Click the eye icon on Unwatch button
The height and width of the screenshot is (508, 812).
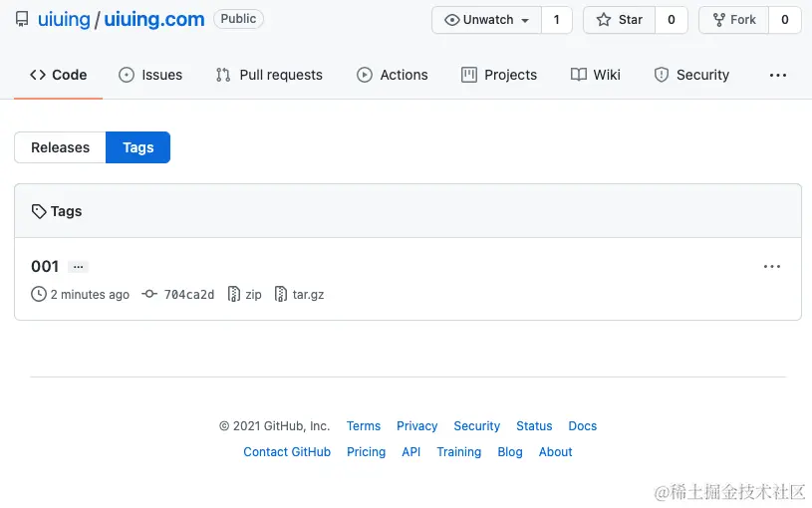(x=452, y=20)
